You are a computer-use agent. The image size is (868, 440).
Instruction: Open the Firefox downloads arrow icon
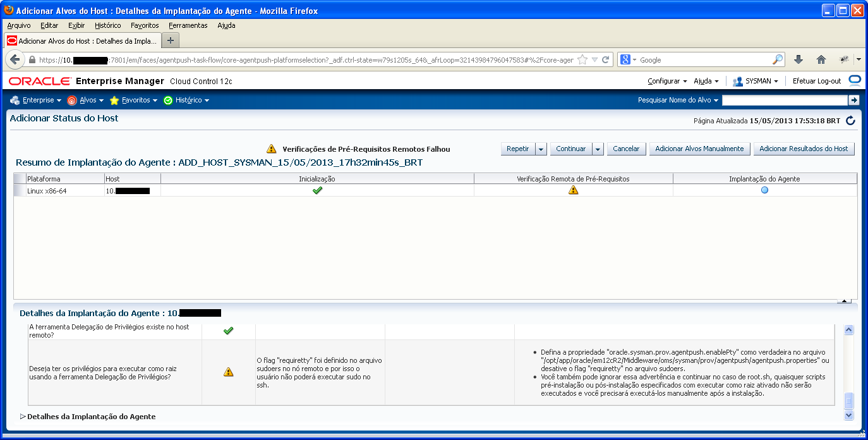(x=799, y=59)
